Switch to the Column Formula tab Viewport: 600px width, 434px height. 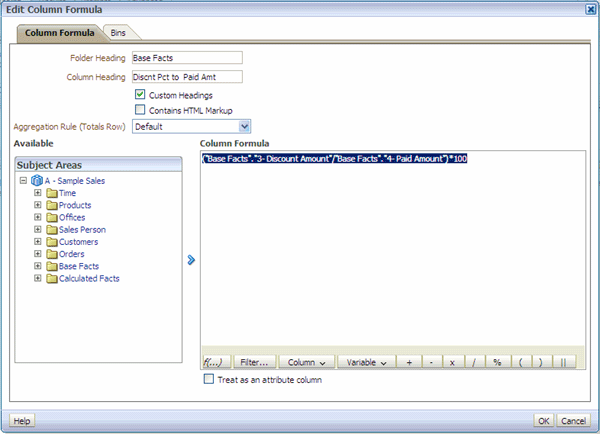coord(60,33)
